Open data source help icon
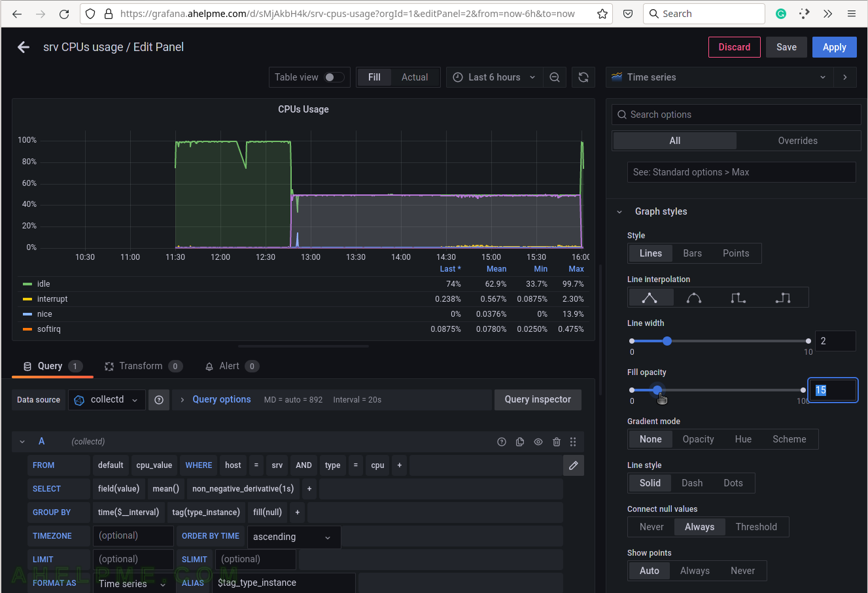The image size is (868, 593). coord(159,400)
